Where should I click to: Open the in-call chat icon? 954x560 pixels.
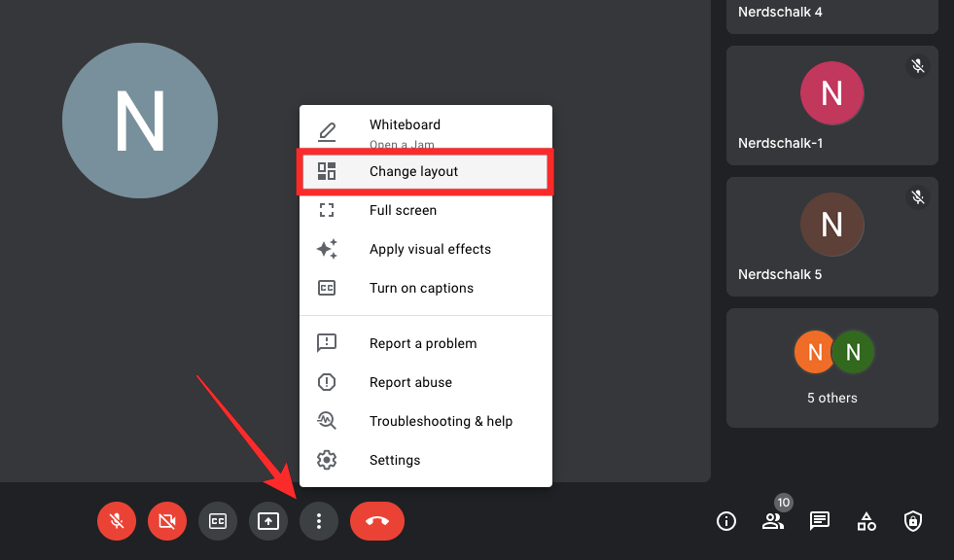pos(819,521)
